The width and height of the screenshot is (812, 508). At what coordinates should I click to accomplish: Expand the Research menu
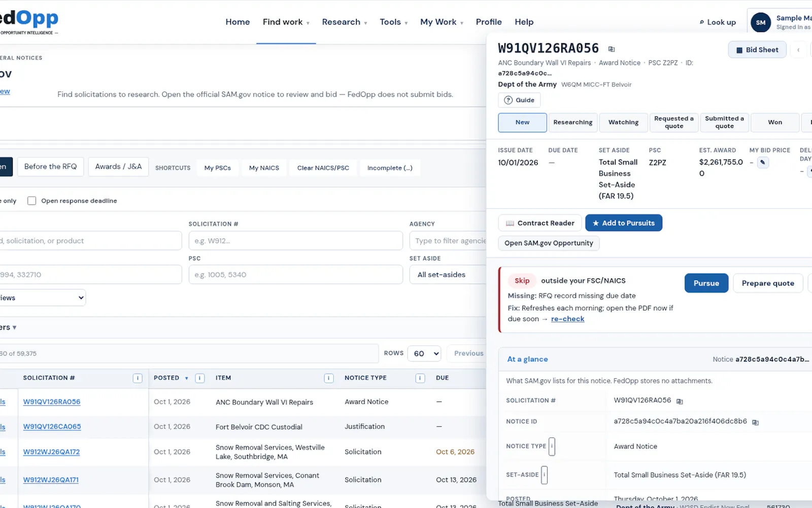click(x=345, y=22)
